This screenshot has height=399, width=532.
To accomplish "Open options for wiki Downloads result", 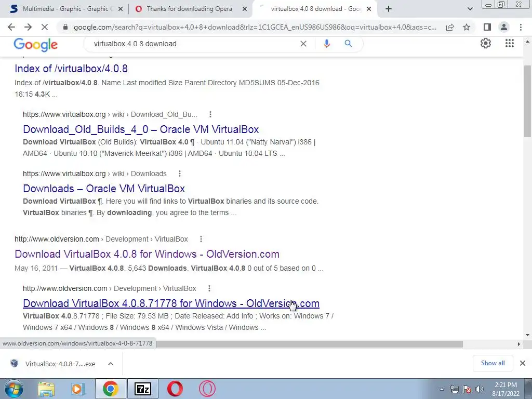I will 180,174.
